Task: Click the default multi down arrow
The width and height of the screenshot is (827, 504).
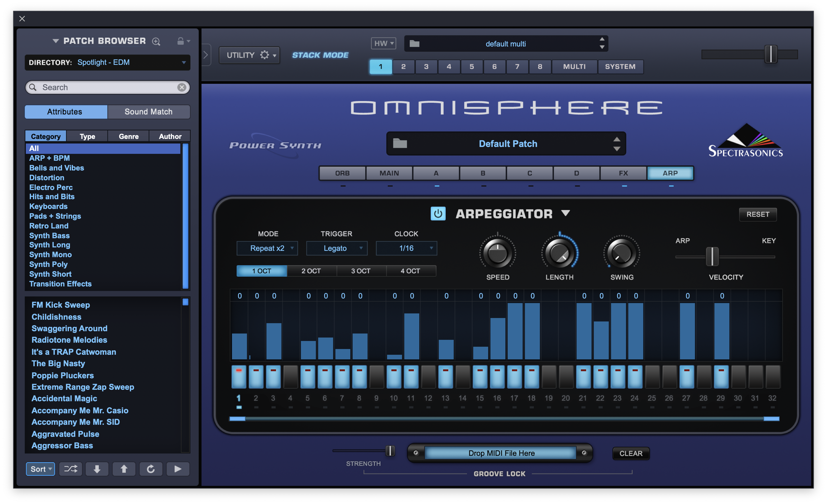Action: 602,47
